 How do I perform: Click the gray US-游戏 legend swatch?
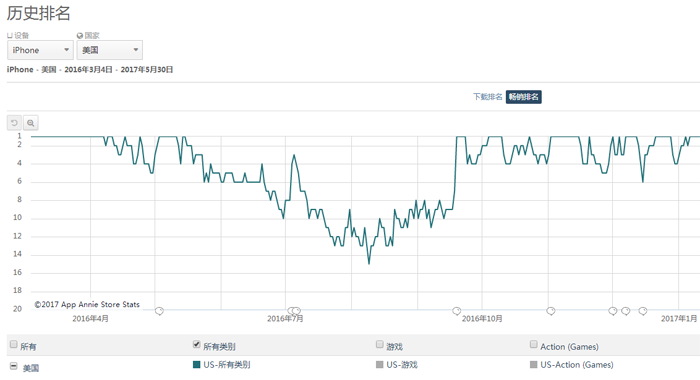pyautogui.click(x=380, y=364)
